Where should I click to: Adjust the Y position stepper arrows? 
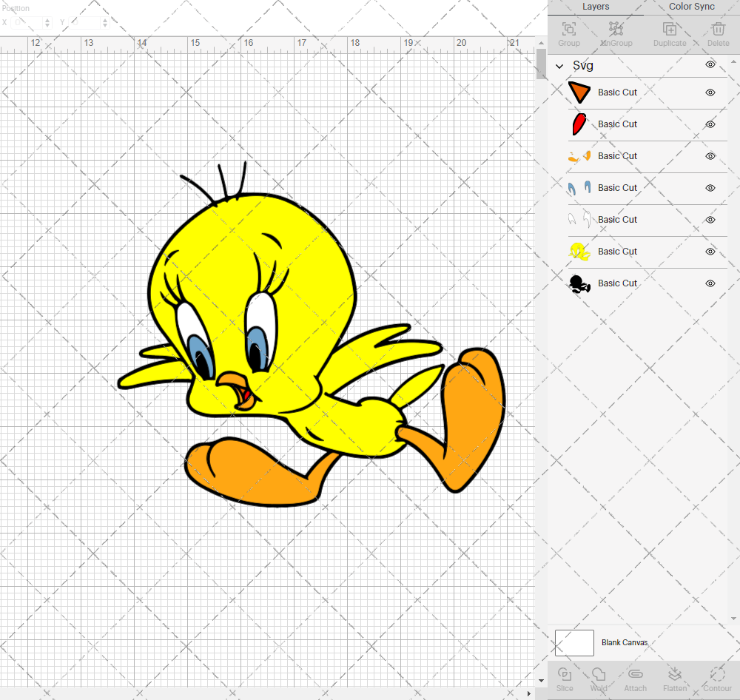click(105, 22)
